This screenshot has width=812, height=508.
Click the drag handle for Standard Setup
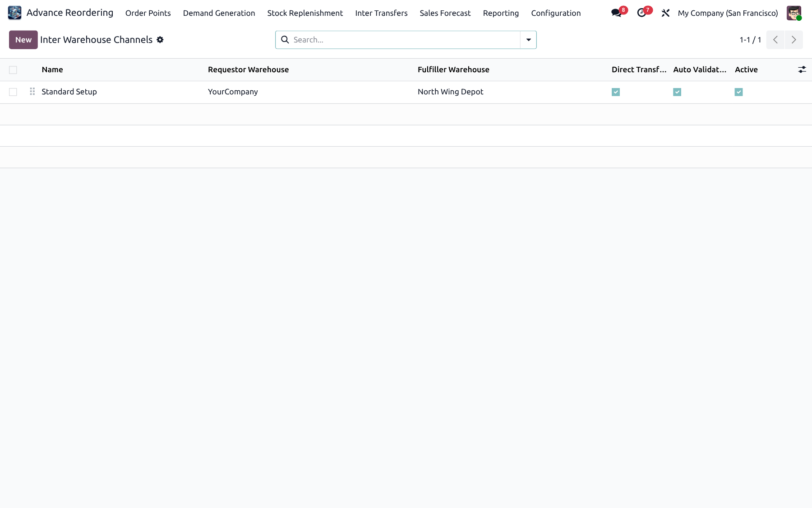[32, 92]
